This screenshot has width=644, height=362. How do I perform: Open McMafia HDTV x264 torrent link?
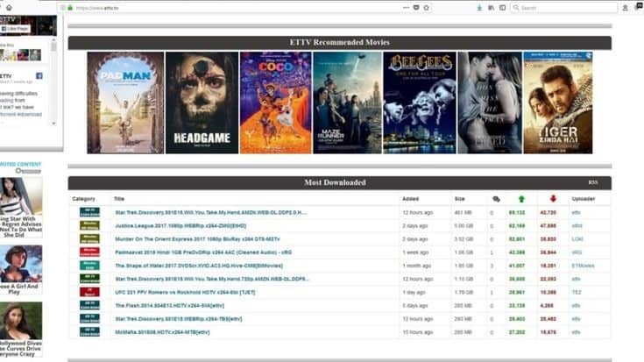pyautogui.click(x=162, y=332)
